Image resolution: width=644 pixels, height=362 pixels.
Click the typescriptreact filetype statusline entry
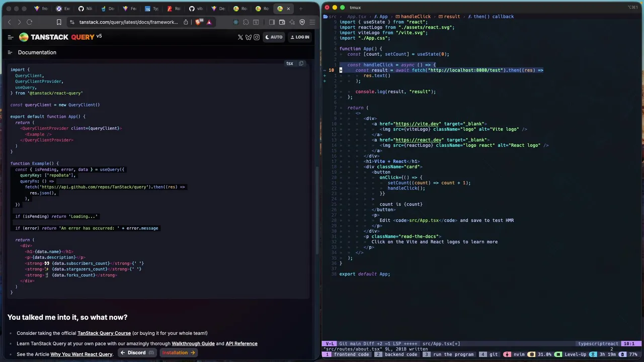(x=598, y=344)
